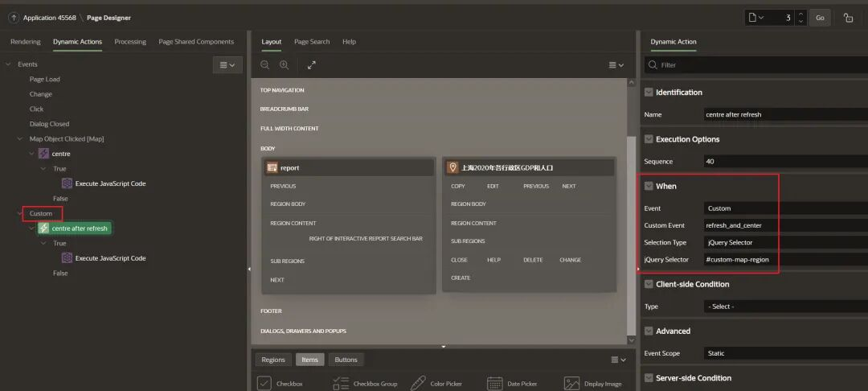Click the Page Designer breadcrumb

[x=108, y=18]
